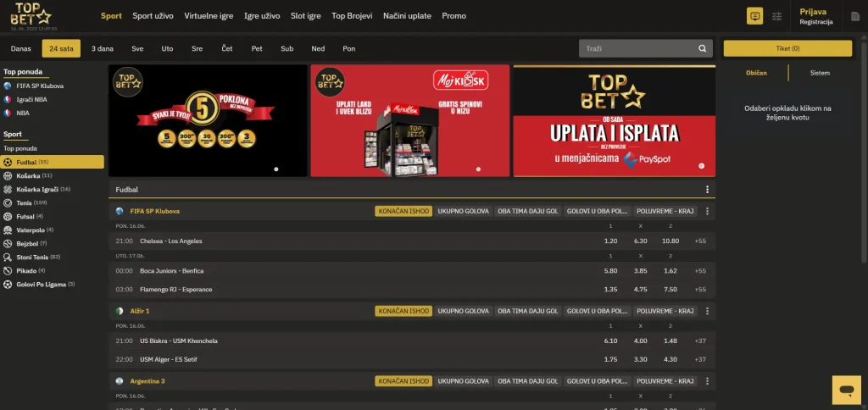This screenshot has height=410, width=868.
Task: Select Konačan ishod for Argentina 3
Action: coord(403,381)
